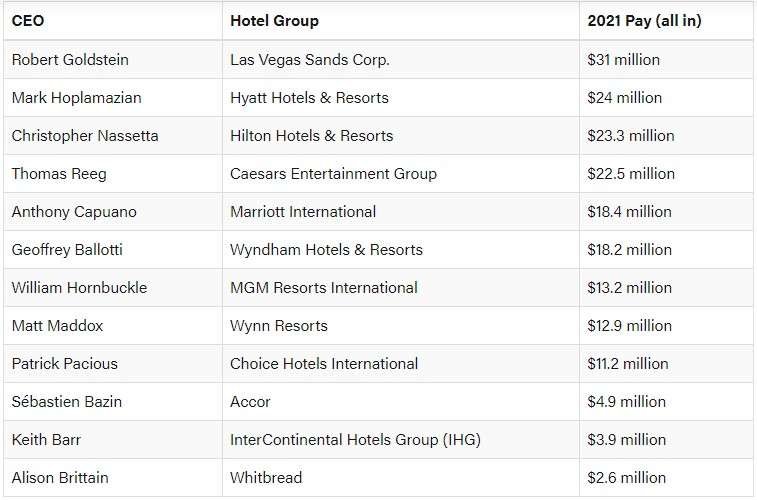Click the CEO column header
The image size is (757, 500).
pos(113,21)
